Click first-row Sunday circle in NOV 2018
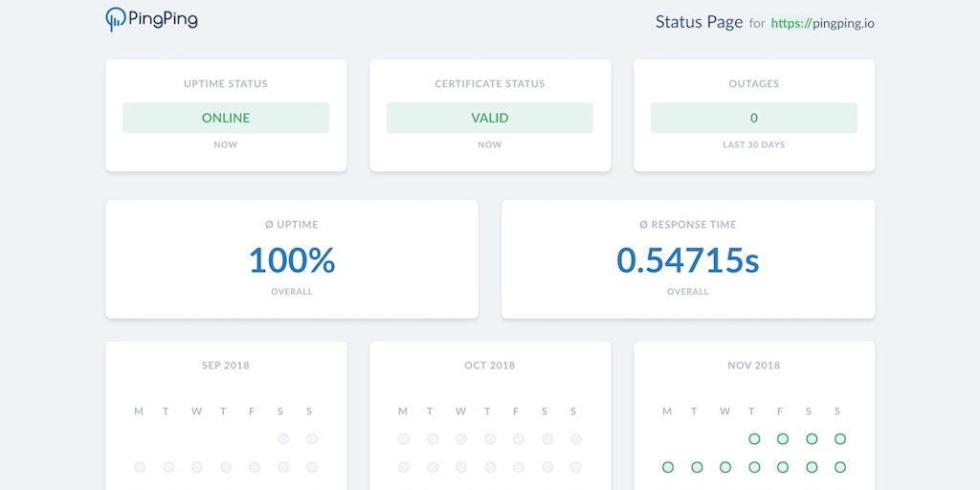The width and height of the screenshot is (980, 490). click(840, 438)
